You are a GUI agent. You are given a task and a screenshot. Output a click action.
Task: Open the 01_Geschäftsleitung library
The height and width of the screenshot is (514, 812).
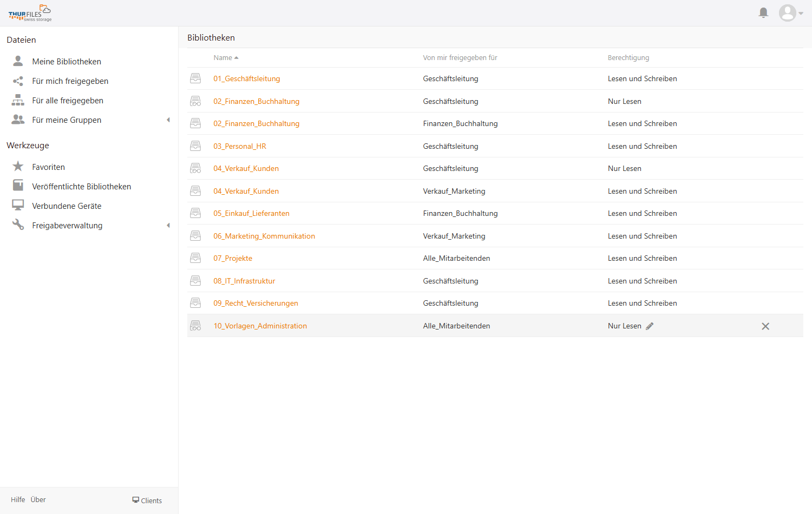tap(247, 78)
